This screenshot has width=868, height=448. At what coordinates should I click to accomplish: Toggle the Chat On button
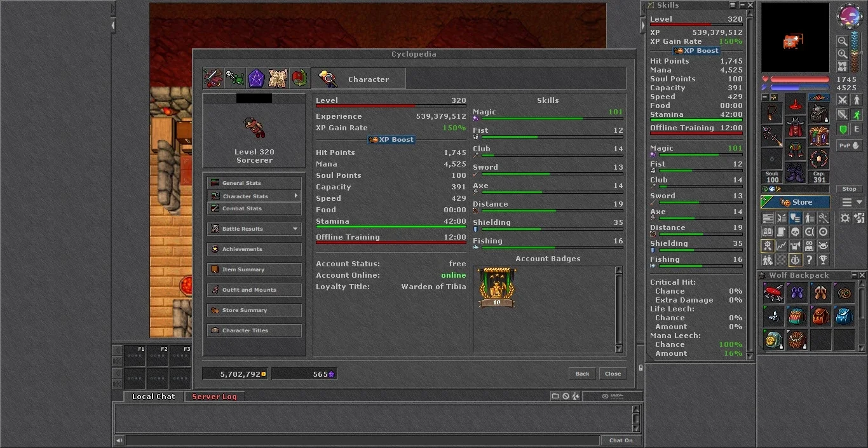pyautogui.click(x=621, y=440)
